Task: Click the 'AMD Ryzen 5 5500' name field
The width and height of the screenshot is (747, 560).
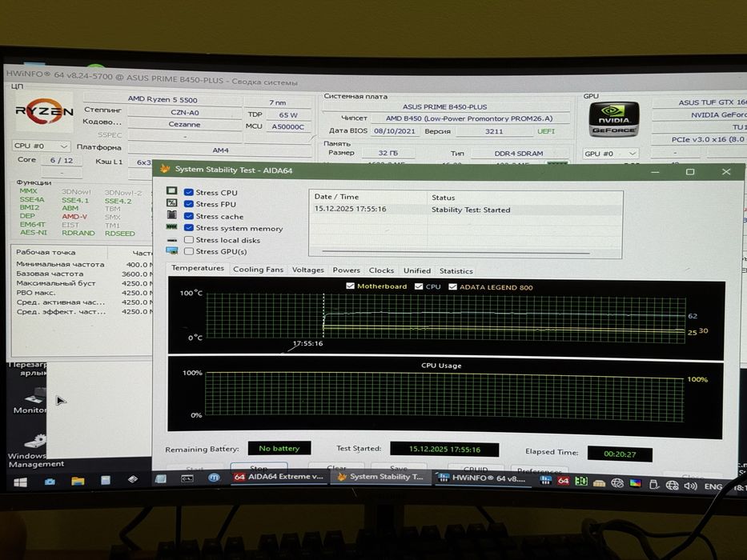Action: coord(163,99)
